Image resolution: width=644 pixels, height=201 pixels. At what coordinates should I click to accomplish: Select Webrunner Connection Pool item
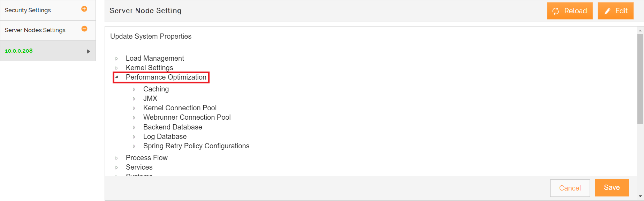[187, 117]
